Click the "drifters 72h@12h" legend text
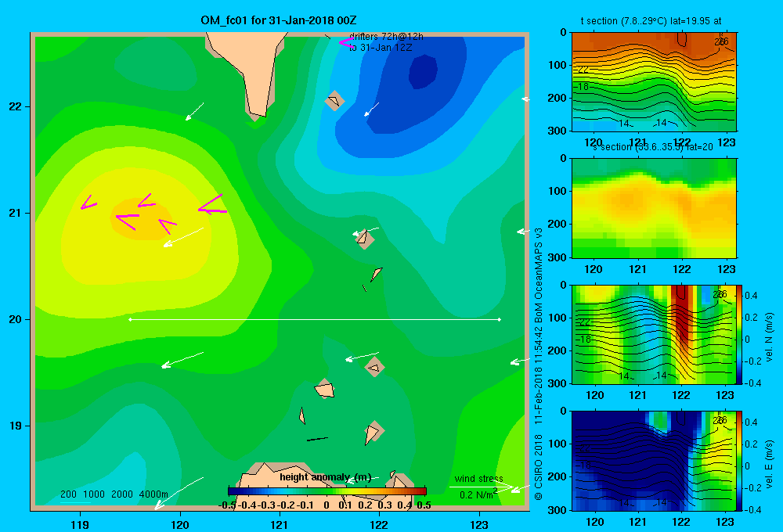The width and height of the screenshot is (783, 532). [x=386, y=37]
